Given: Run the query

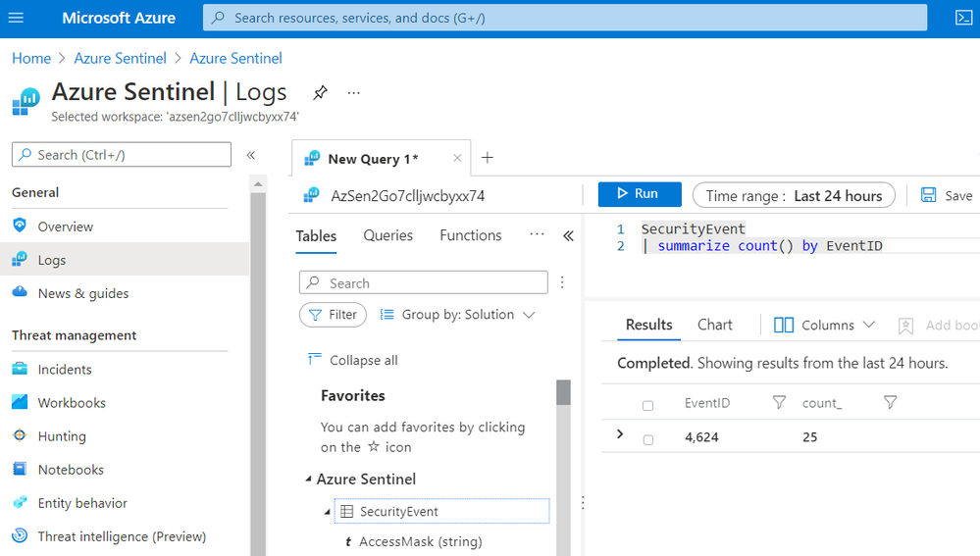Looking at the screenshot, I should point(640,193).
